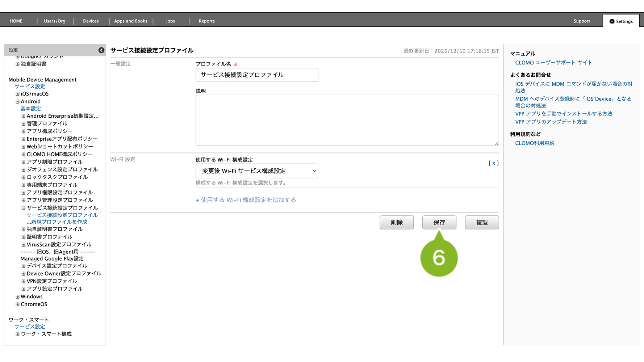Collapse the Android tree node
Image resolution: width=644 pixels, height=362 pixels.
click(x=17, y=102)
